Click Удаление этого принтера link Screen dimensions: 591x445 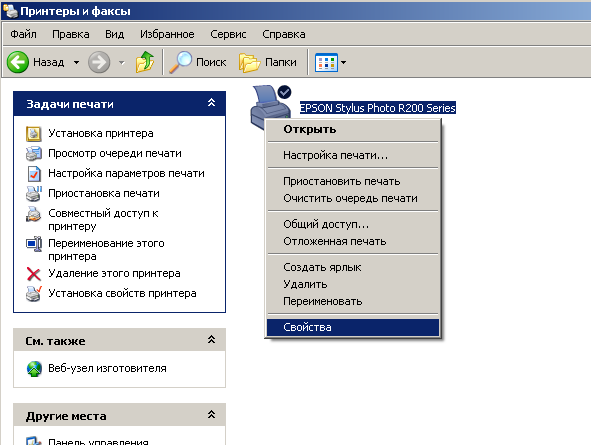click(115, 273)
